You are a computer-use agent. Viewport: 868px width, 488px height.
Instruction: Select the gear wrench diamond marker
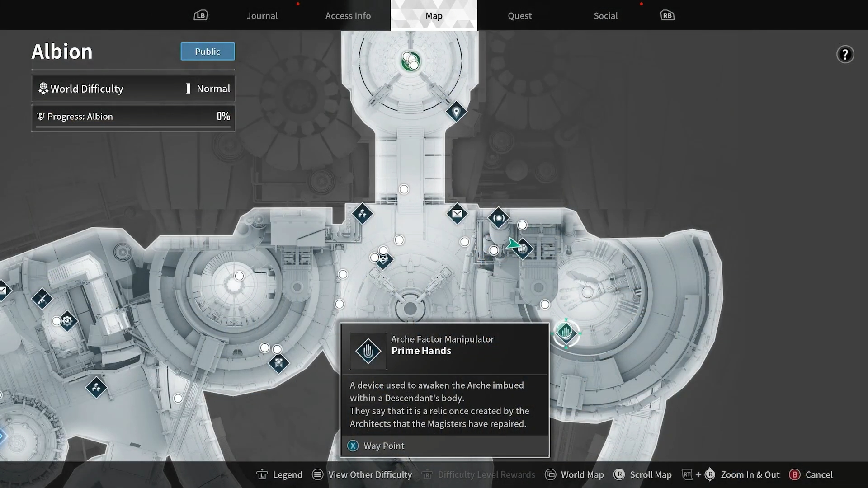[x=67, y=321]
